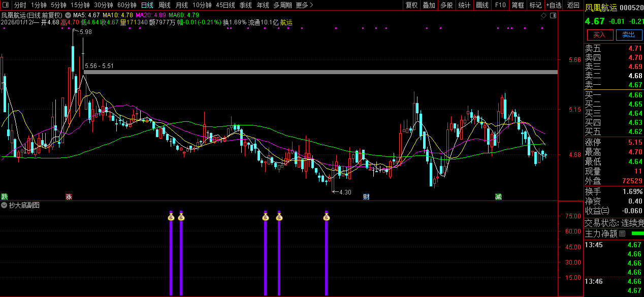Click the diamond icon above the chart
The height and width of the screenshot is (297, 644).
(543, 16)
